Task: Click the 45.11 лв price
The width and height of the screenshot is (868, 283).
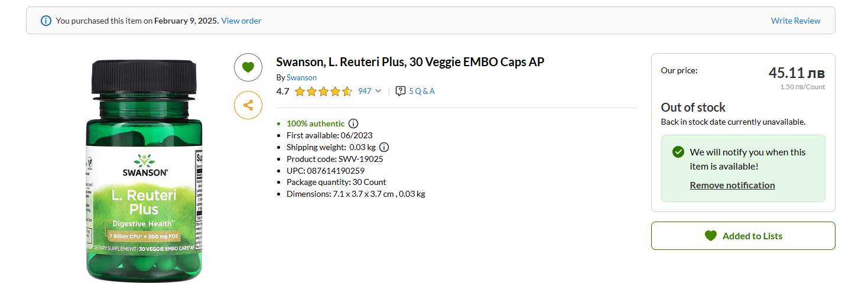Action: coord(797,73)
